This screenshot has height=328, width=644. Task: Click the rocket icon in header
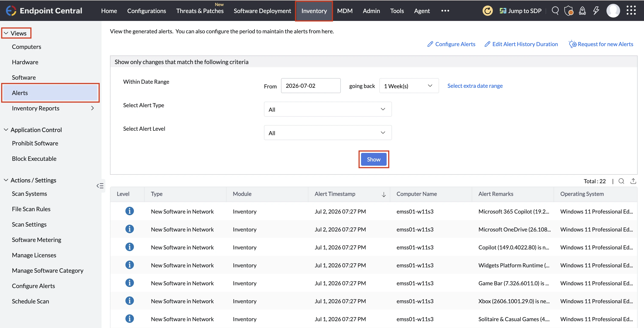pyautogui.click(x=583, y=11)
